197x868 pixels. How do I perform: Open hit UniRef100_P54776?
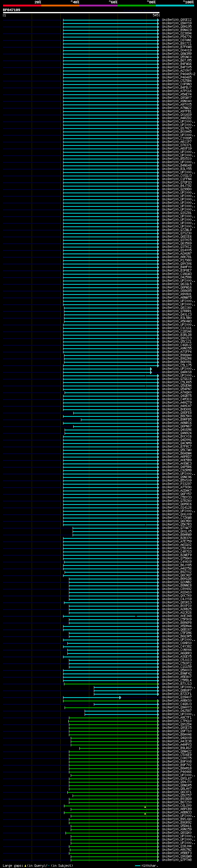pyautogui.click(x=177, y=37)
